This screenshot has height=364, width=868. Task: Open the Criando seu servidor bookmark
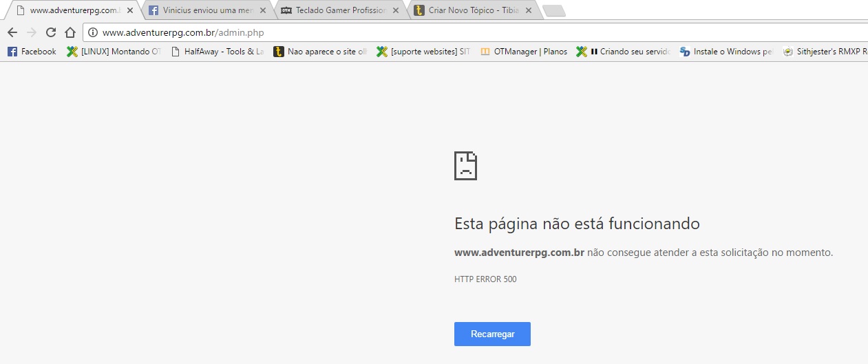coord(623,52)
